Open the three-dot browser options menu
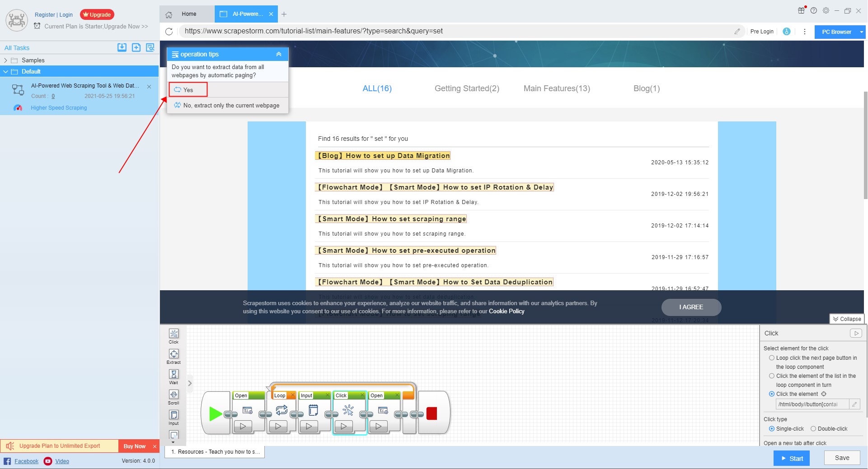The image size is (868, 469). [x=804, y=31]
